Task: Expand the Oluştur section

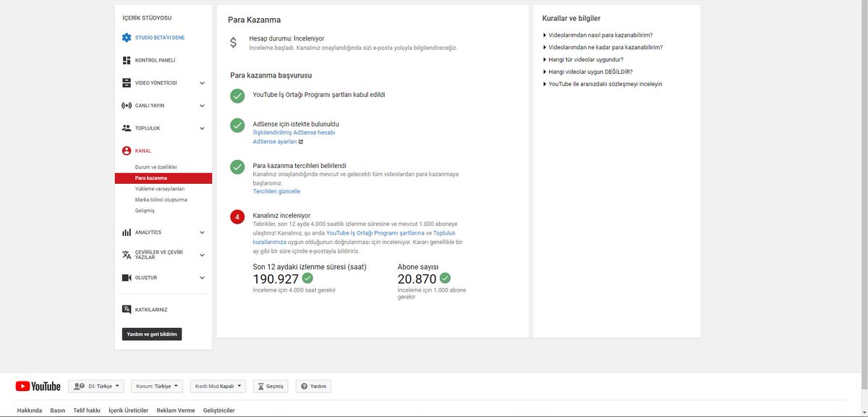Action: click(202, 277)
